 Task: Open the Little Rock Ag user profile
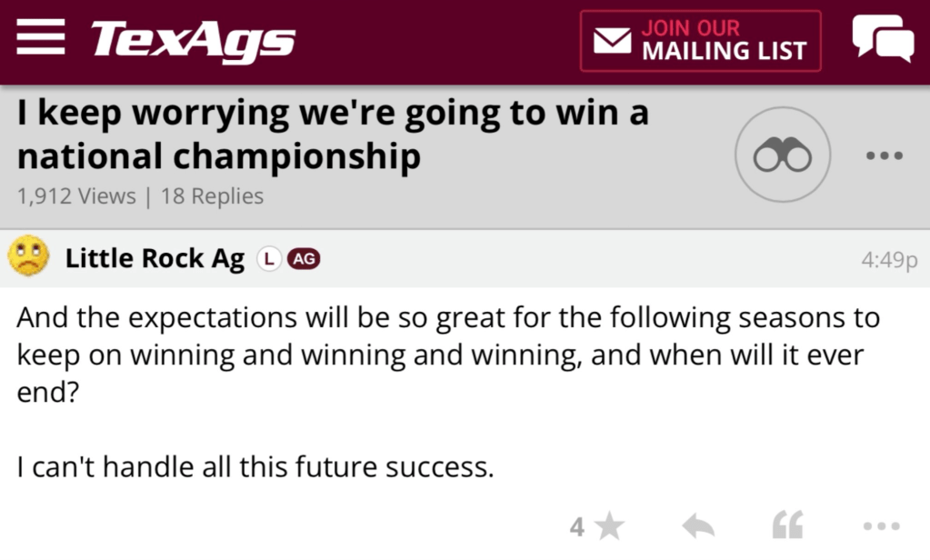(155, 259)
